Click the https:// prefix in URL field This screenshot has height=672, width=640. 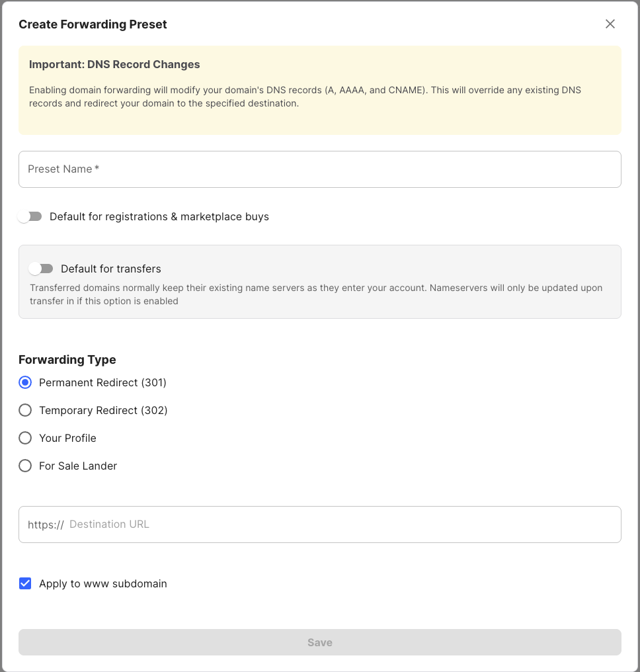click(x=46, y=525)
